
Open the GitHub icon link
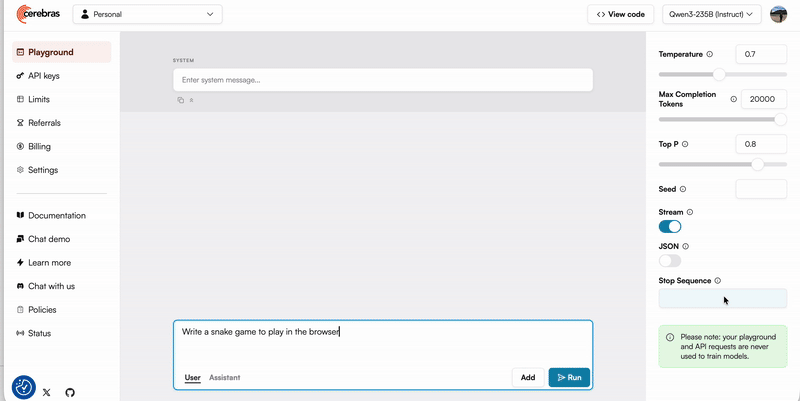(x=70, y=393)
